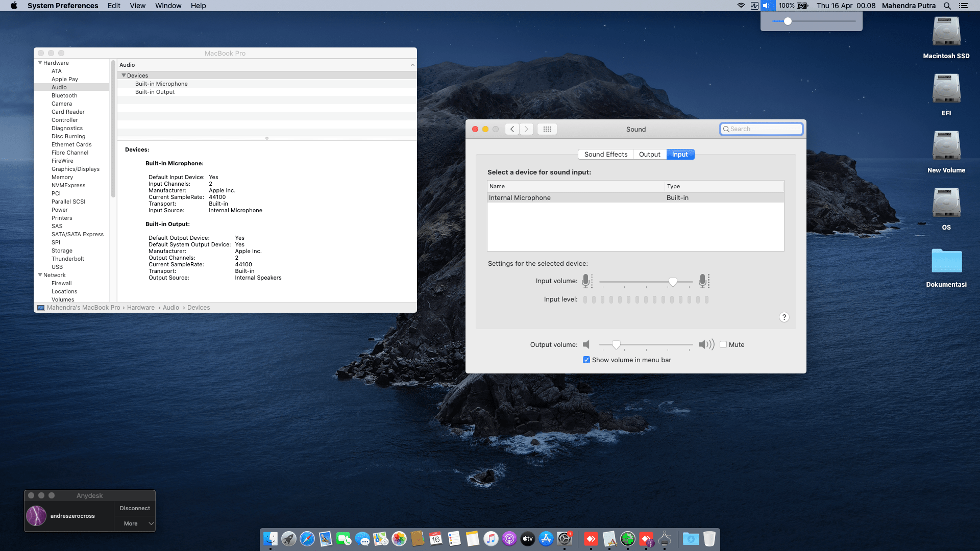This screenshot has height=551, width=980.
Task: Go back in Sound preferences
Action: 512,129
